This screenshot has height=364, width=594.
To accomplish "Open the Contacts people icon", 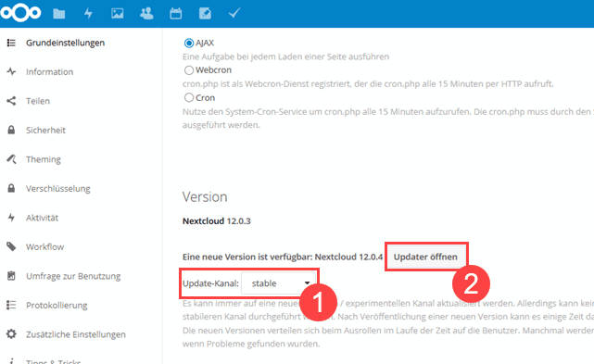I will click(146, 14).
